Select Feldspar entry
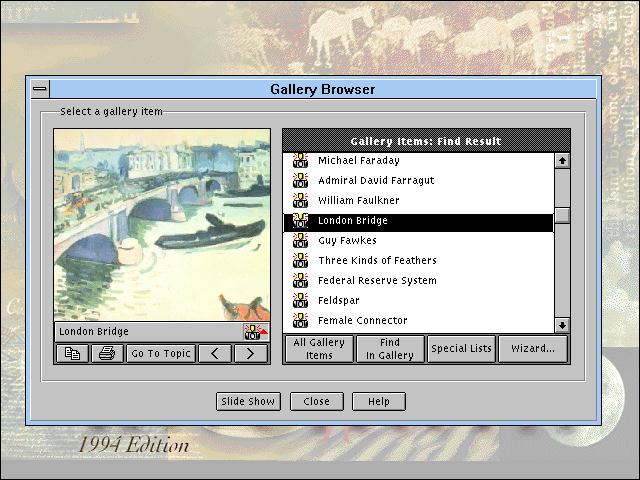This screenshot has width=640, height=480. (x=418, y=300)
